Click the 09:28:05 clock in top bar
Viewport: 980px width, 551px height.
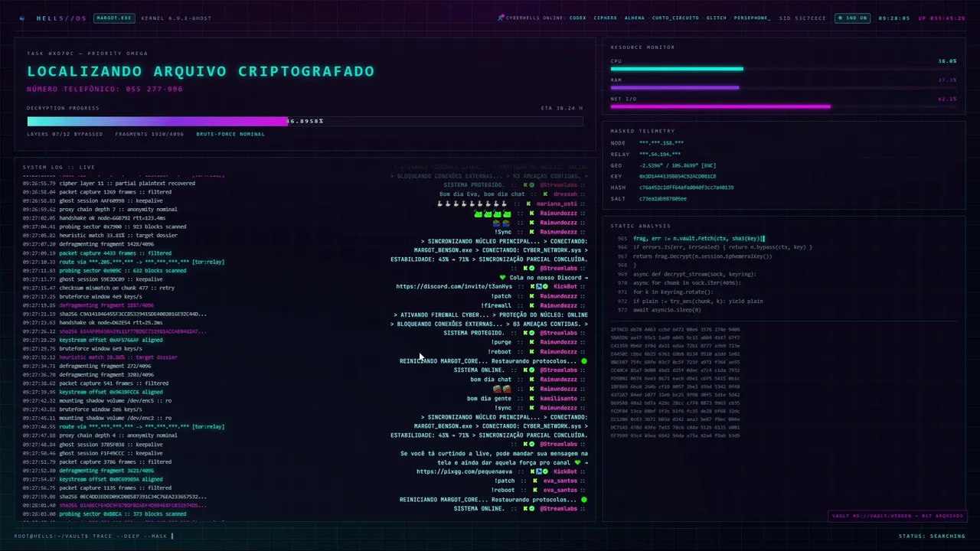pyautogui.click(x=893, y=18)
